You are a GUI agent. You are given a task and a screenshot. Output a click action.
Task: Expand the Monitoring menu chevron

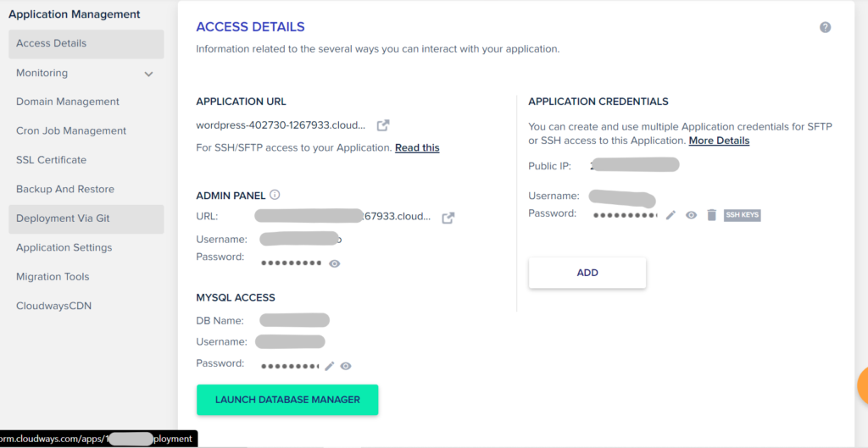(148, 74)
